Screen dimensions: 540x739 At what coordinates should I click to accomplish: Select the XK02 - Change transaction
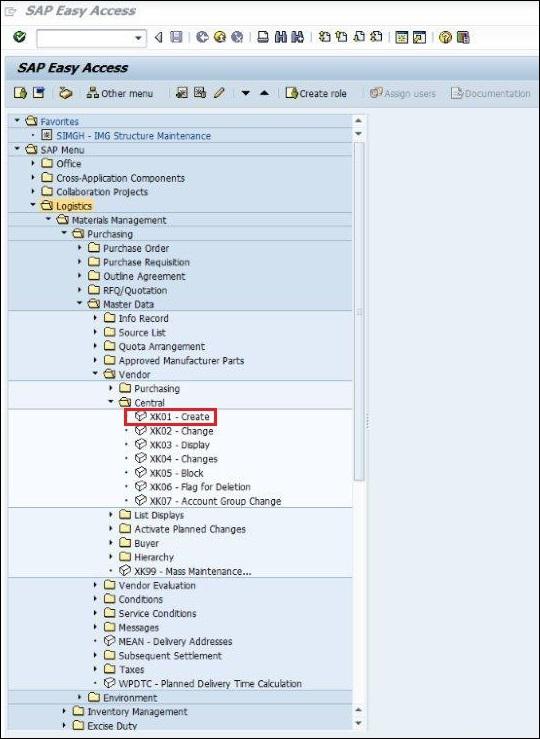(181, 431)
